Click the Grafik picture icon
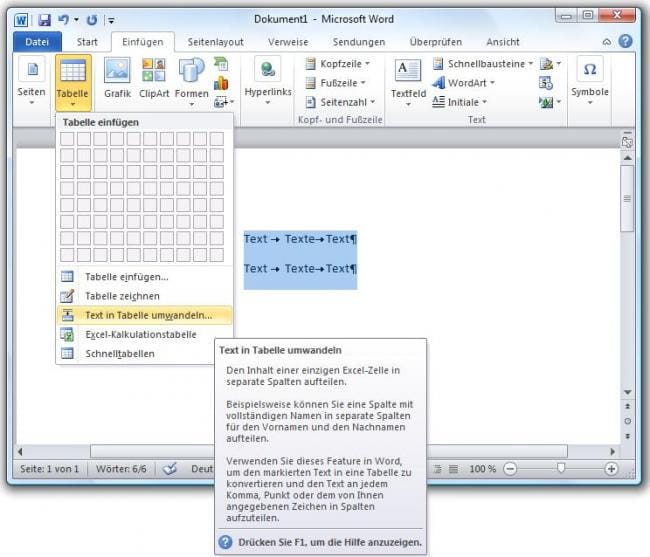 (117, 70)
